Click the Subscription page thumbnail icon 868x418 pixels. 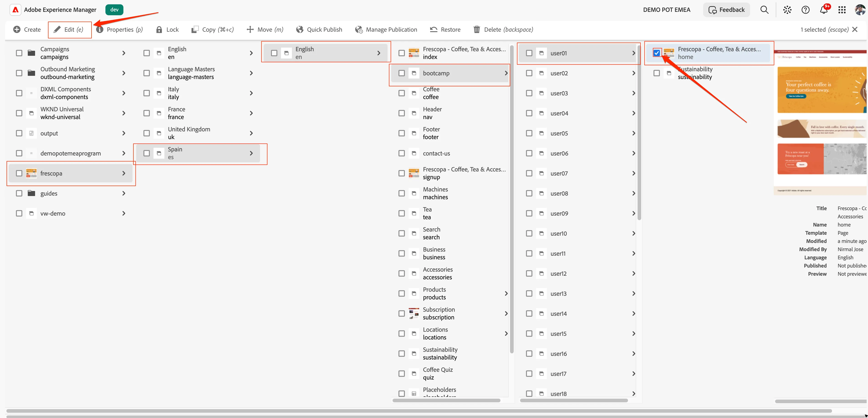pyautogui.click(x=414, y=313)
